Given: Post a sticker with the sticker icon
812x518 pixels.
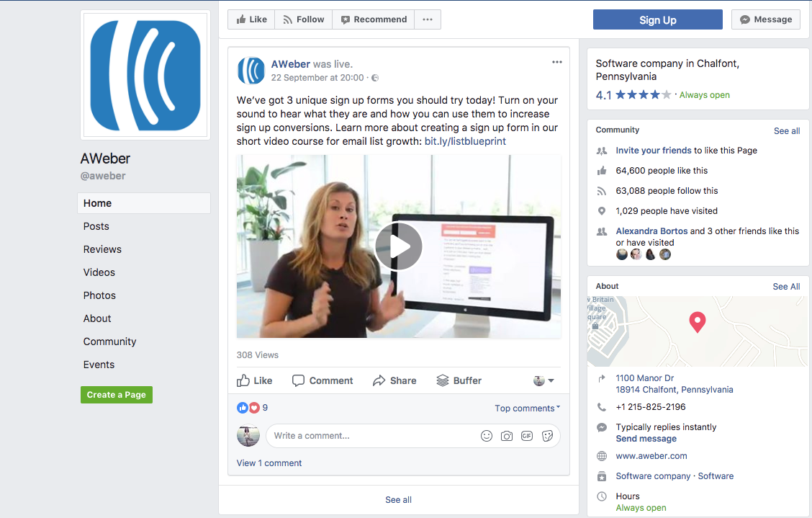Looking at the screenshot, I should pos(547,436).
